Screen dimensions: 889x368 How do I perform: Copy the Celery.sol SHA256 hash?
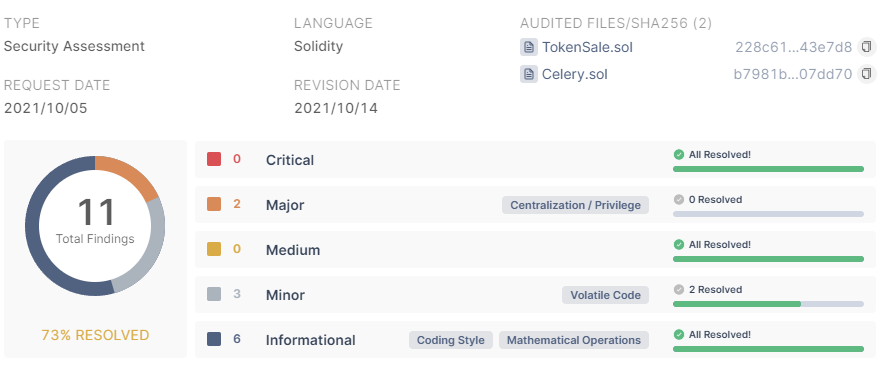tap(866, 74)
